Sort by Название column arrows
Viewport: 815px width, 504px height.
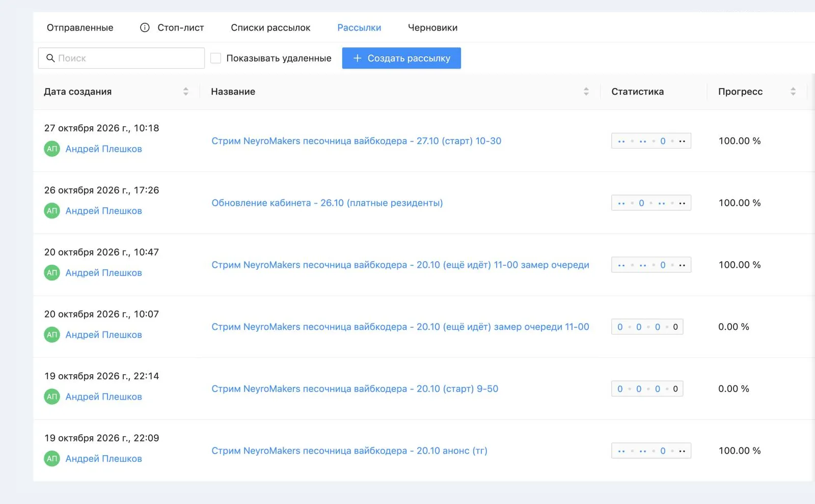tap(586, 92)
